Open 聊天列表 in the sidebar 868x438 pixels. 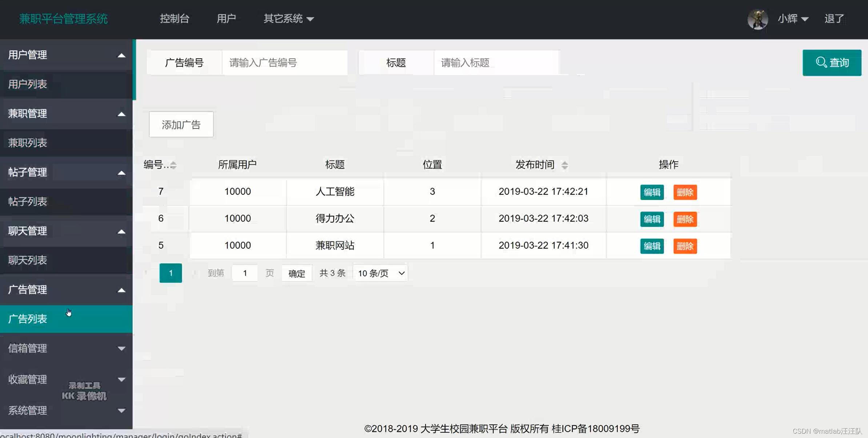point(66,260)
